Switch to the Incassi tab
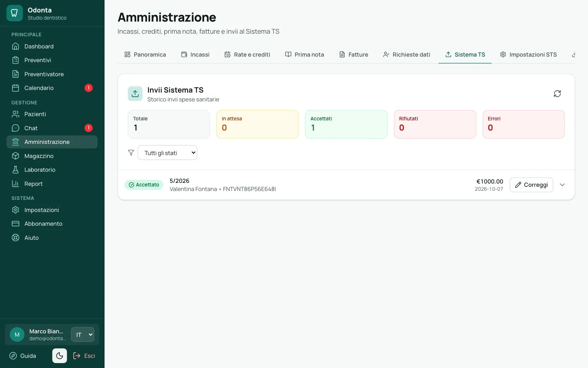588x368 pixels. (195, 55)
